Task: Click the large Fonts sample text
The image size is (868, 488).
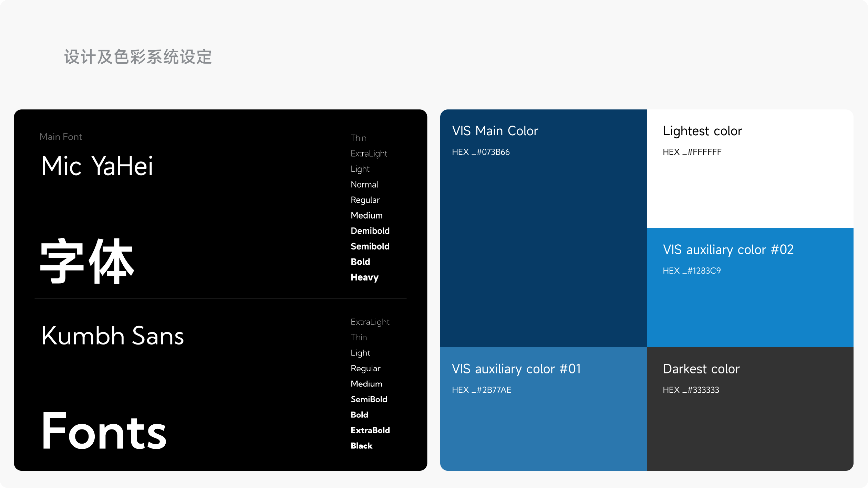Action: 104,431
